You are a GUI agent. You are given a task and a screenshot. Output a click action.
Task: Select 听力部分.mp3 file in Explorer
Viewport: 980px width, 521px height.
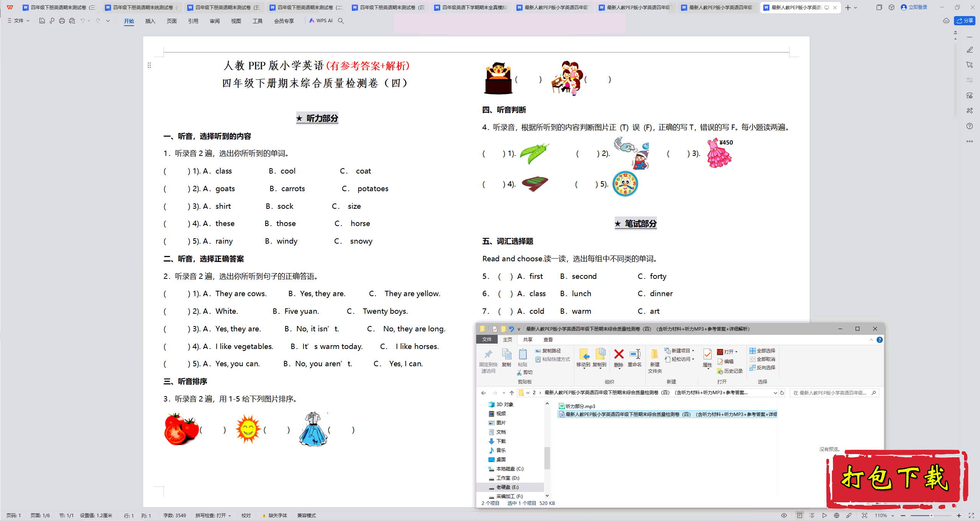coord(577,406)
